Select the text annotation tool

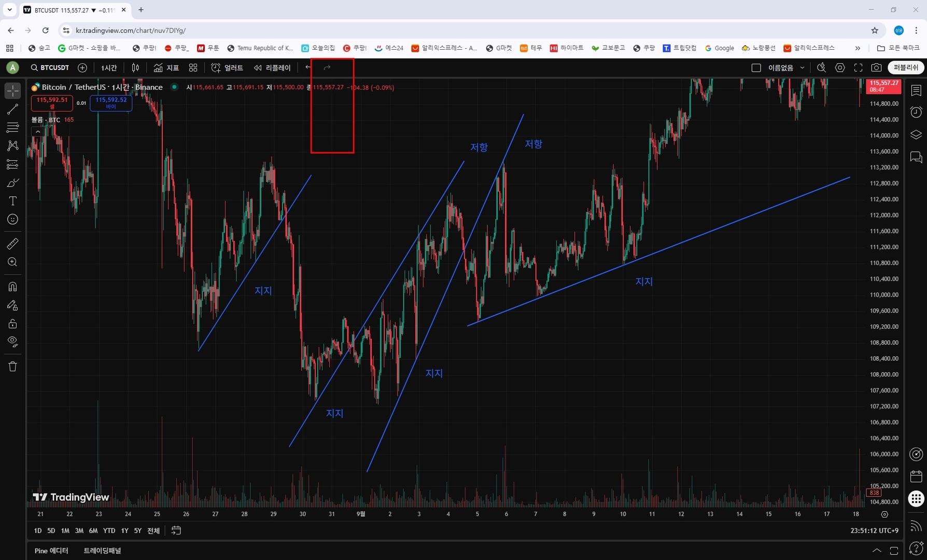(12, 201)
